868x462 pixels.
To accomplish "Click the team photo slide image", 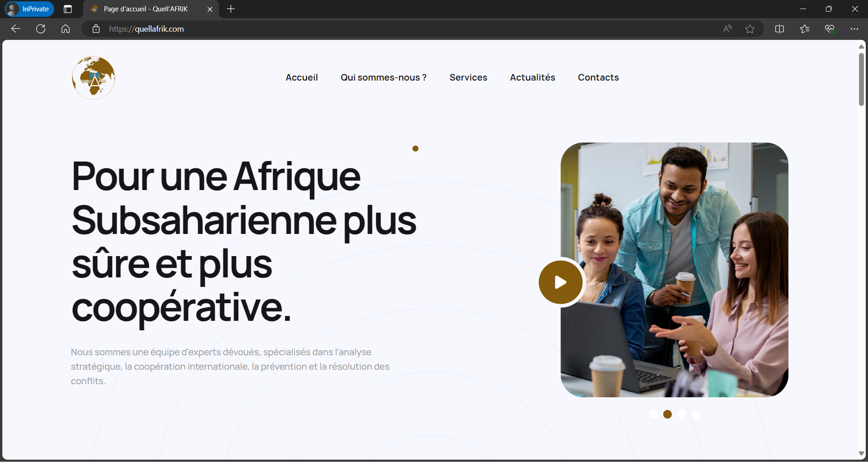I will [675, 270].
